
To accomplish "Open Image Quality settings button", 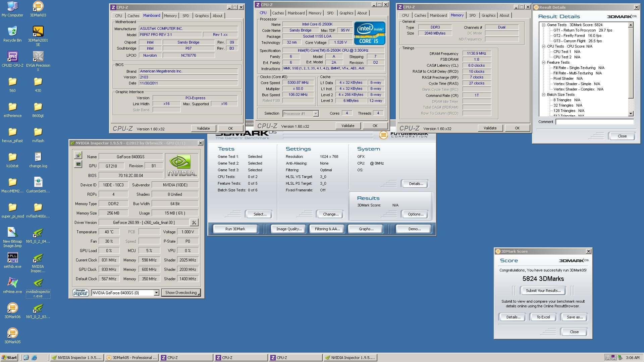I will [x=288, y=229].
